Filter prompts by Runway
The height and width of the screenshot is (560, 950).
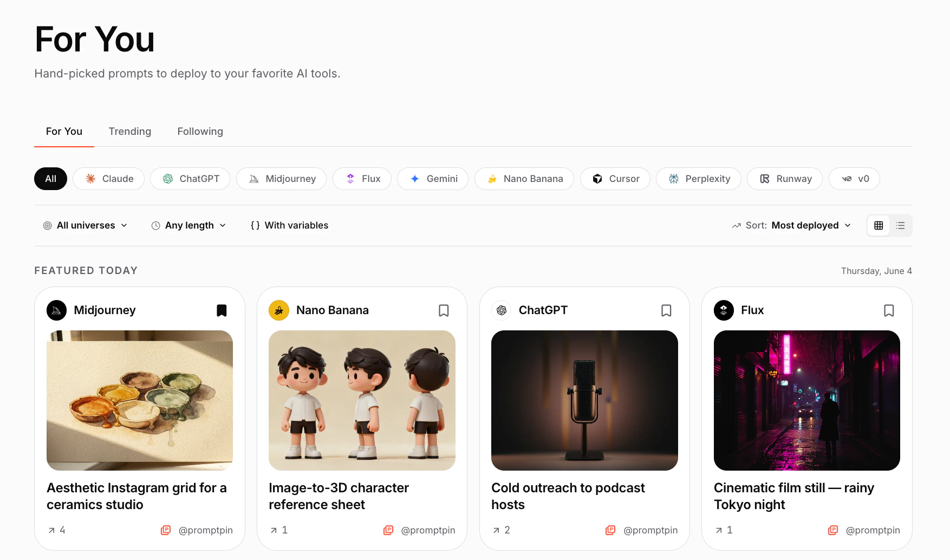tap(785, 179)
